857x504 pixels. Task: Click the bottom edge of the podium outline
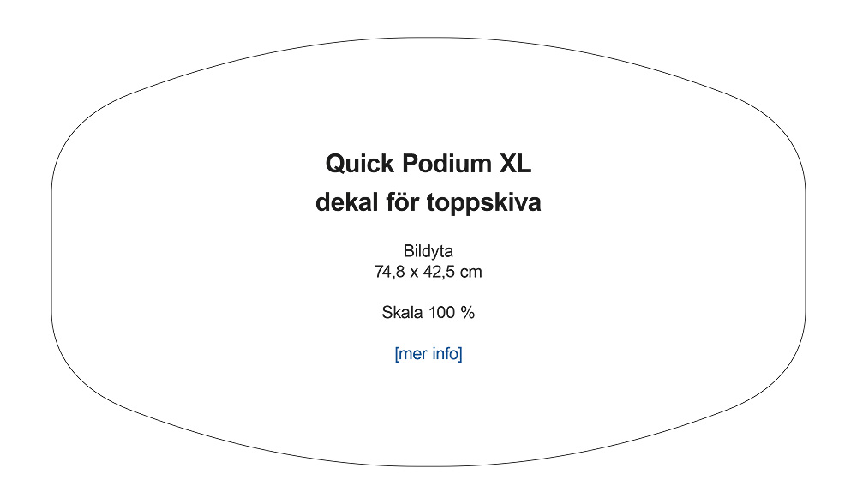428,465
